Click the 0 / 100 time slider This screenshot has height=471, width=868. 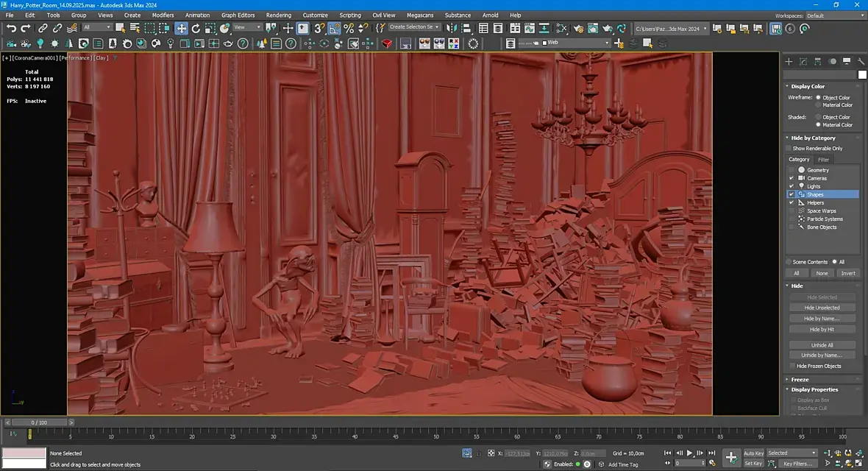click(x=38, y=422)
